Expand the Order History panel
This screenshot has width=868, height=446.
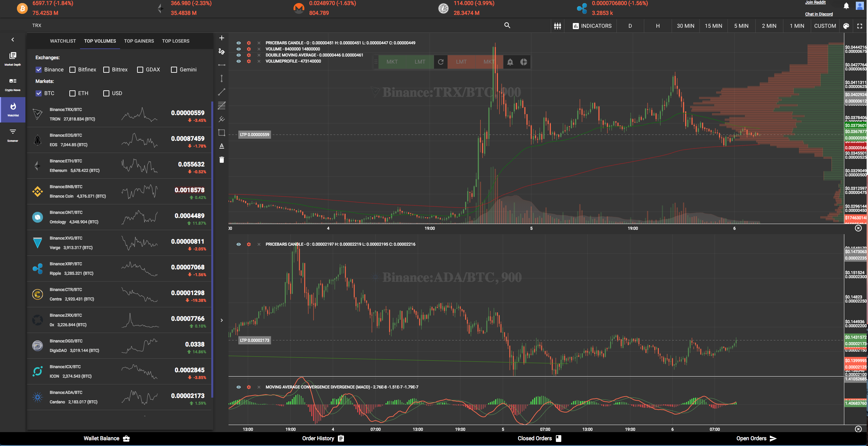click(x=323, y=439)
